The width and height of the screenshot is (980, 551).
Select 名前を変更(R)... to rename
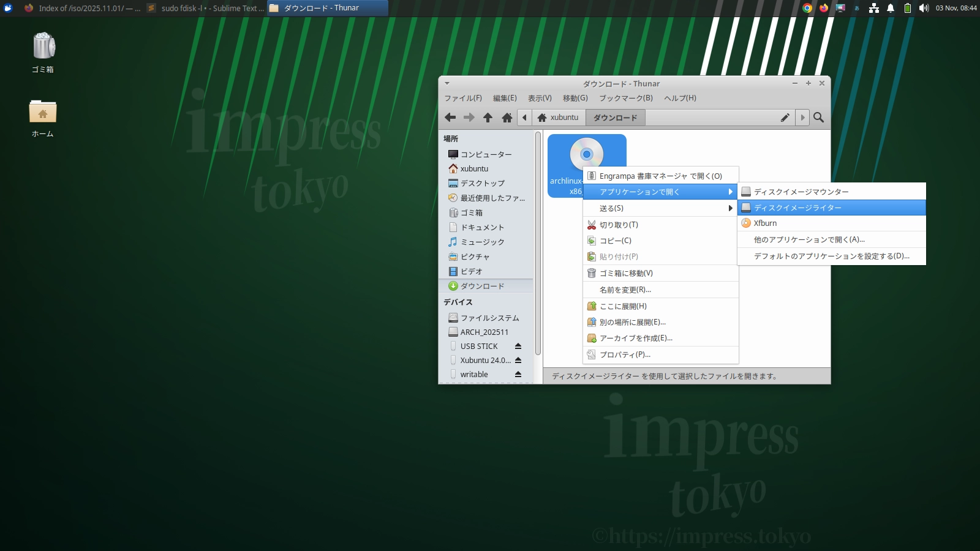[660, 290]
